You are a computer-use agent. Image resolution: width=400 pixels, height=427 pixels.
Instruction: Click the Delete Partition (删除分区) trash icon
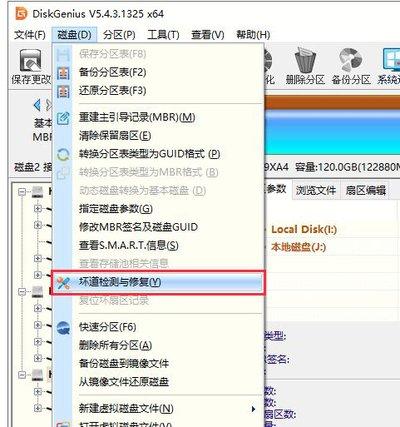(305, 60)
